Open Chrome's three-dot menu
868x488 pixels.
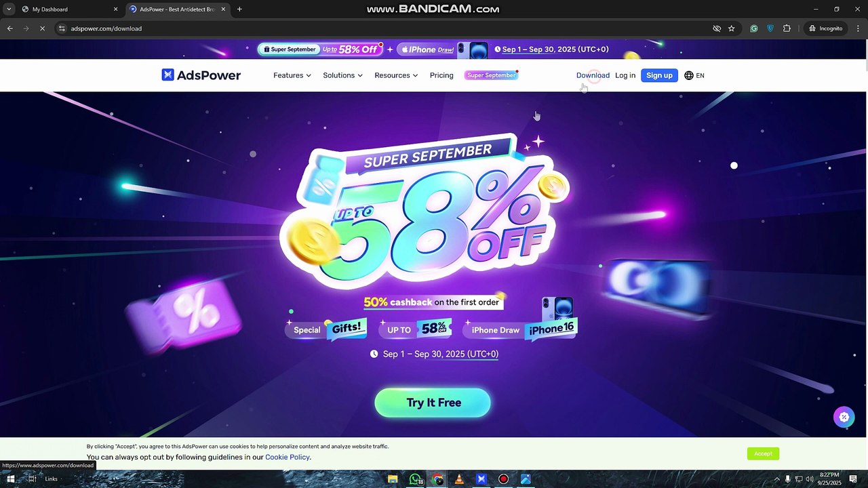858,28
